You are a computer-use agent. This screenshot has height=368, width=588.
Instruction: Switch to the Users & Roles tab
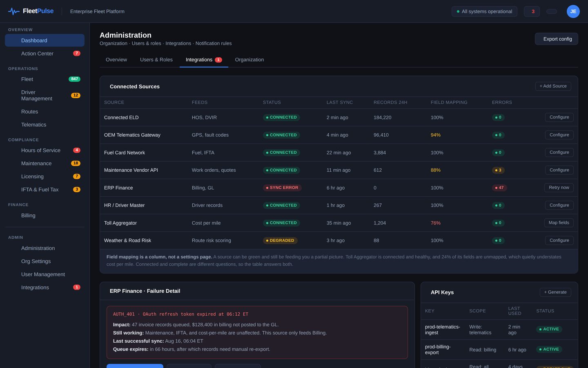(x=156, y=60)
